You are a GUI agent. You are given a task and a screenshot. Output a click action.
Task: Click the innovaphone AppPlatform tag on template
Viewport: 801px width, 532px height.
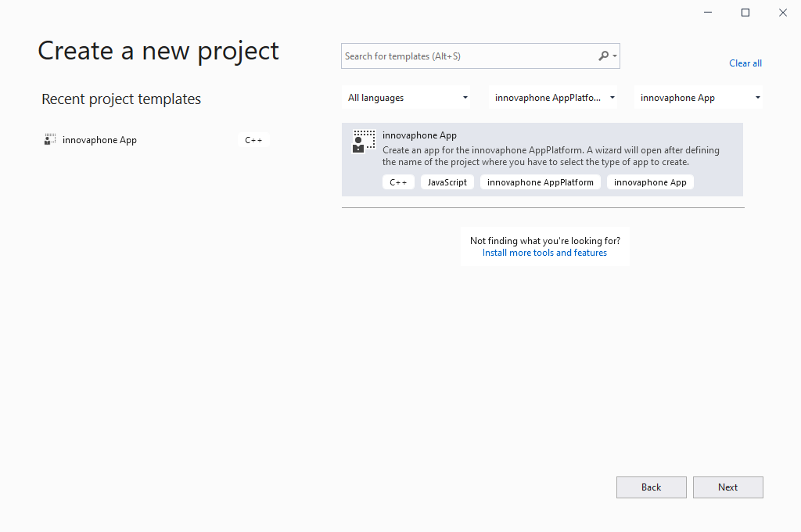pyautogui.click(x=540, y=182)
